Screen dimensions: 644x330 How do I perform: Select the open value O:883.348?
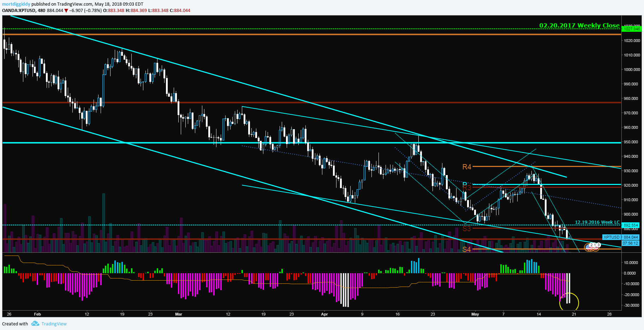point(114,11)
